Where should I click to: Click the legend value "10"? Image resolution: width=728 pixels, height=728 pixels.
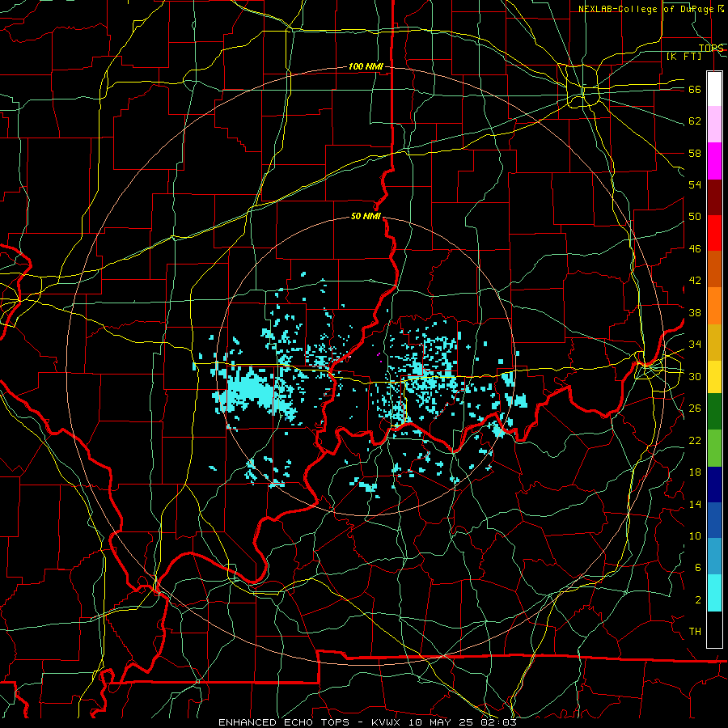click(x=695, y=536)
